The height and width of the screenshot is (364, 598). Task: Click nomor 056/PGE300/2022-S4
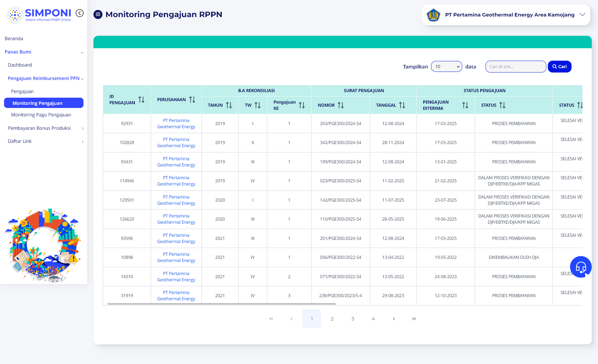click(x=340, y=257)
